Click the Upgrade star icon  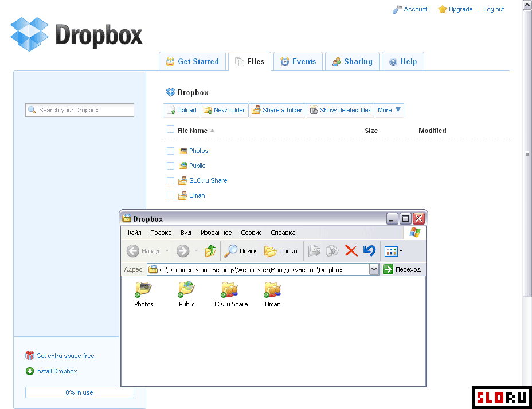pyautogui.click(x=442, y=9)
